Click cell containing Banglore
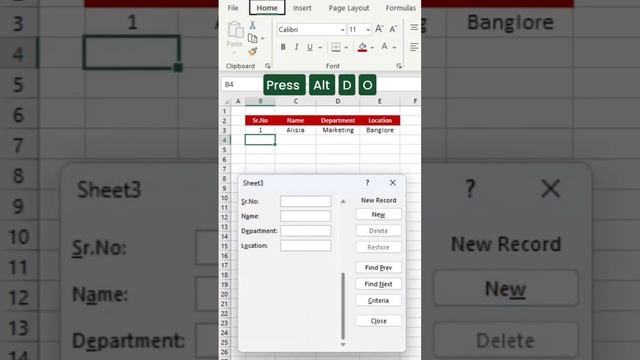This screenshot has height=360, width=640. point(380,130)
